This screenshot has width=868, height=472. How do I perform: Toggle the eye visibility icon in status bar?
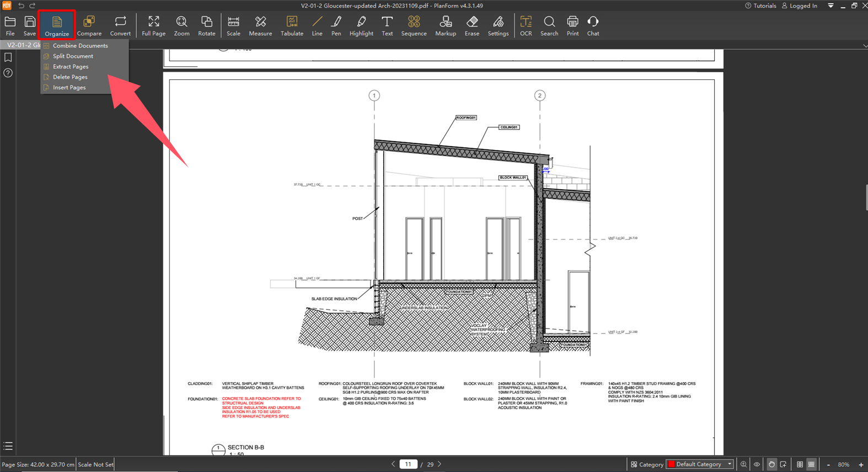757,464
